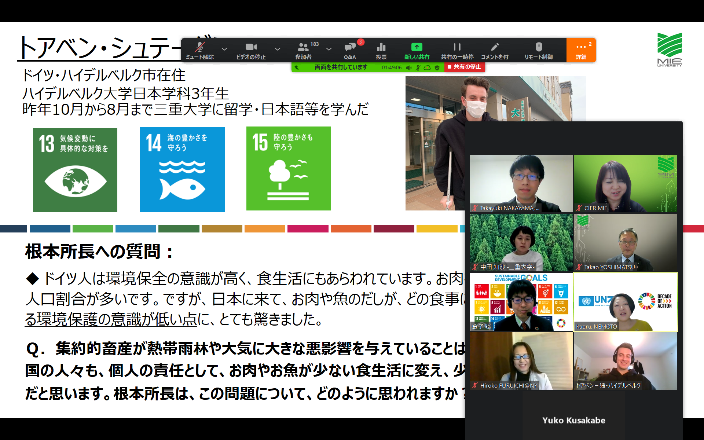Open the orange More menu

click(x=581, y=50)
